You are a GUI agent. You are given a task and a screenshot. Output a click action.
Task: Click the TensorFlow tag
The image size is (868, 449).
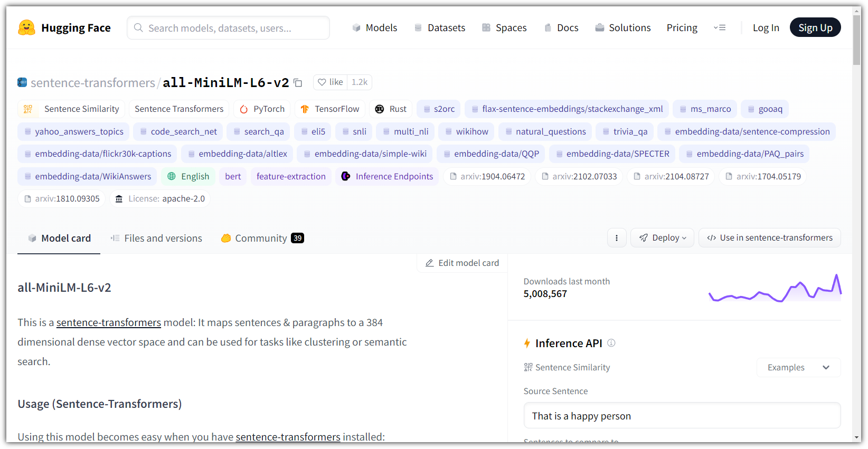pyautogui.click(x=330, y=109)
